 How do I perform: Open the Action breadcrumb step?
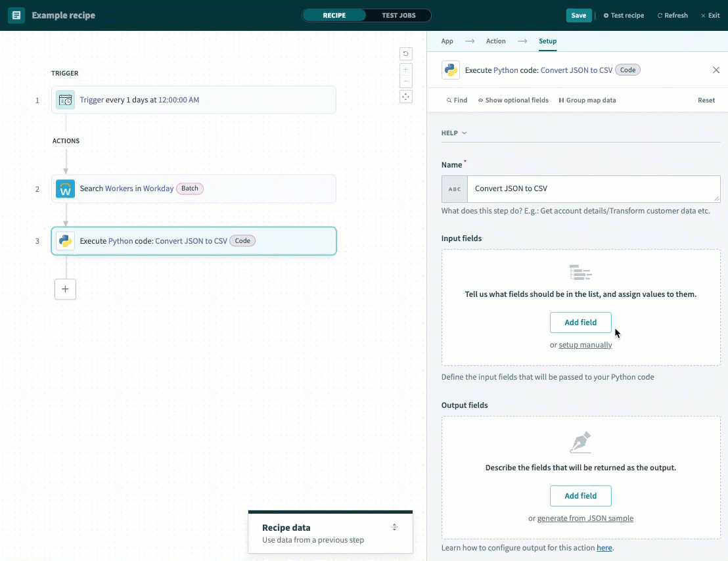click(x=496, y=41)
